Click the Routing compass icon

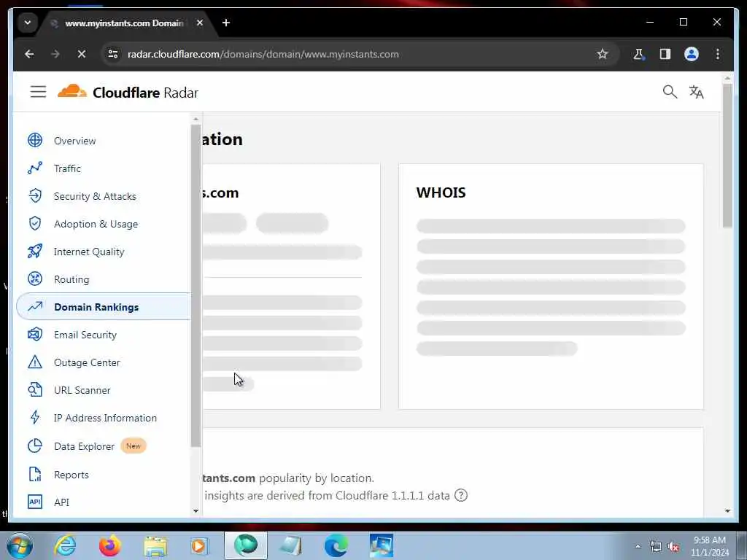35,279
